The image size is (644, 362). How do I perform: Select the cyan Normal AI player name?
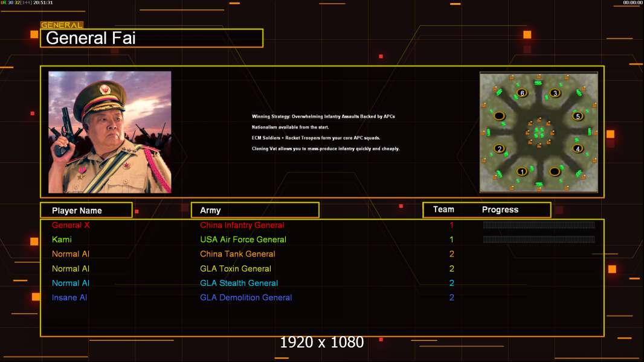71,283
